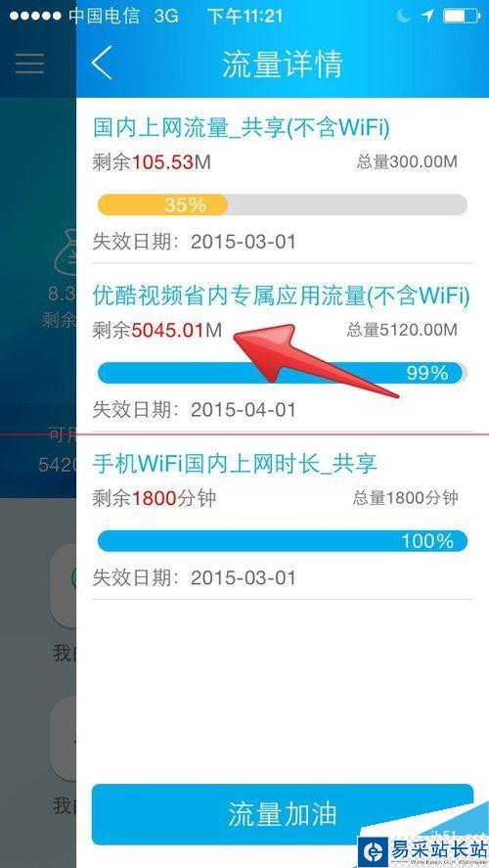
Task: Tap 总量1800分钟 total label
Action: (x=406, y=498)
